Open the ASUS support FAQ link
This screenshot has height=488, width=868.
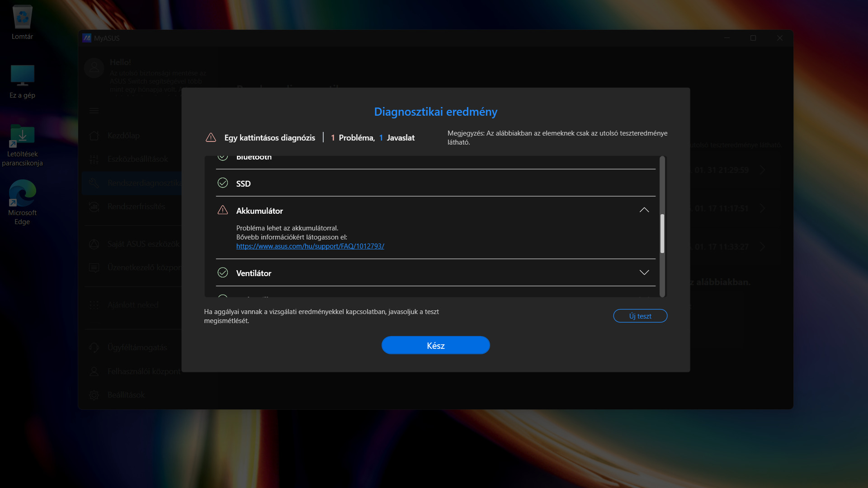(x=310, y=246)
